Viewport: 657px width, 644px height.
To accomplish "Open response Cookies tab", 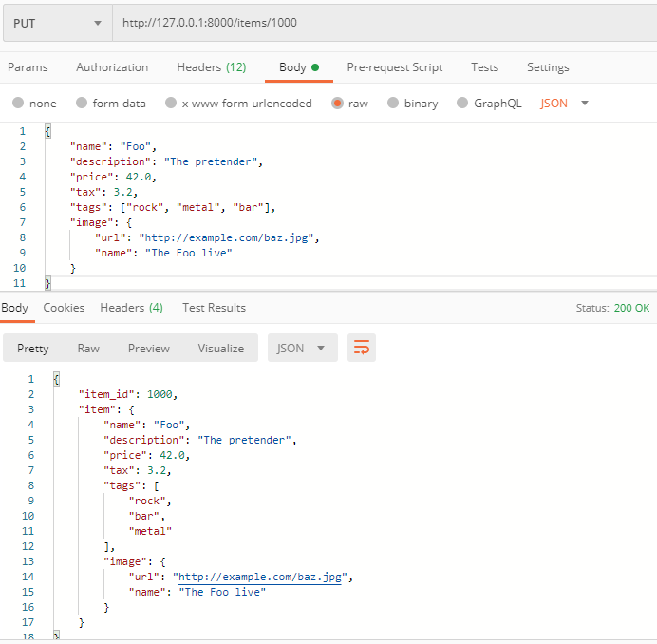I will (64, 308).
